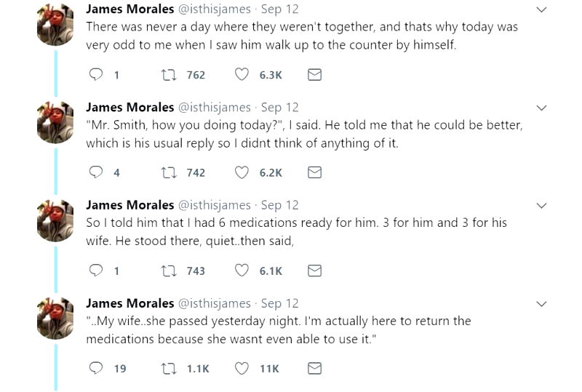This screenshot has height=392, width=582.
Task: Retweet the tweet with 742 retweets
Action: [x=170, y=172]
